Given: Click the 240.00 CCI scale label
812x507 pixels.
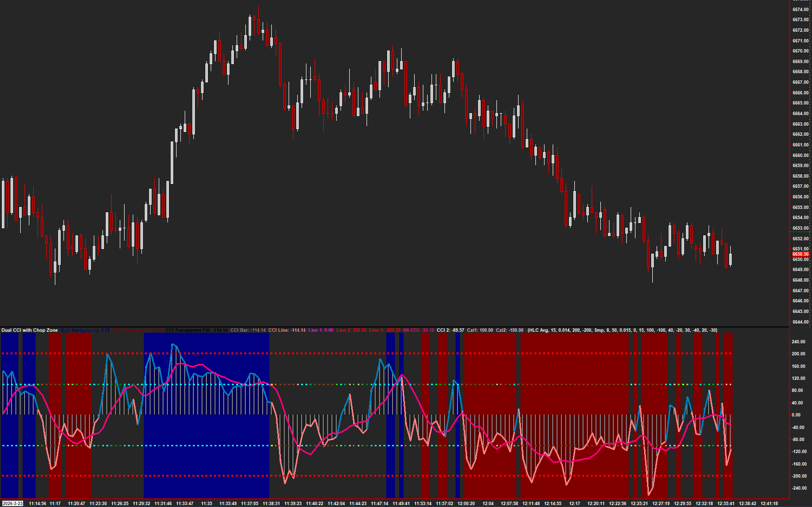Looking at the screenshot, I should point(799,342).
